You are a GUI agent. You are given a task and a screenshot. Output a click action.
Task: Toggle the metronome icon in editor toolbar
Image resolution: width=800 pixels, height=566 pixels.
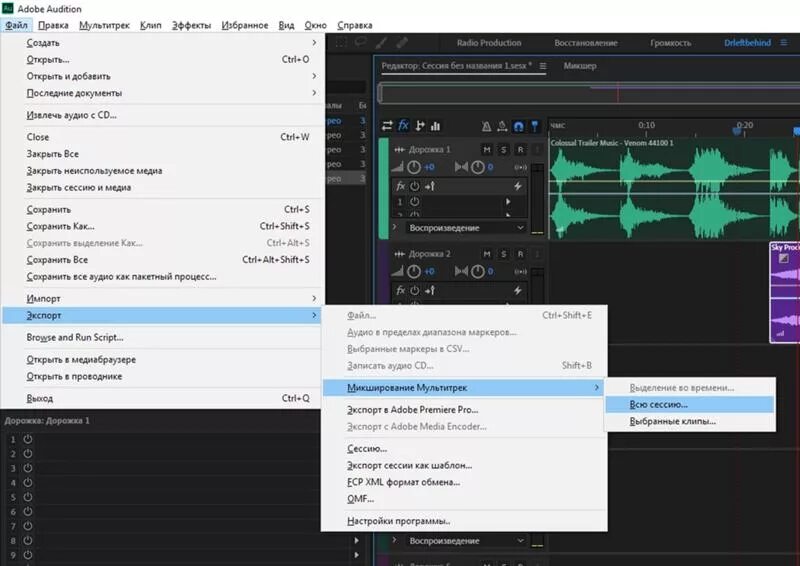click(x=486, y=126)
